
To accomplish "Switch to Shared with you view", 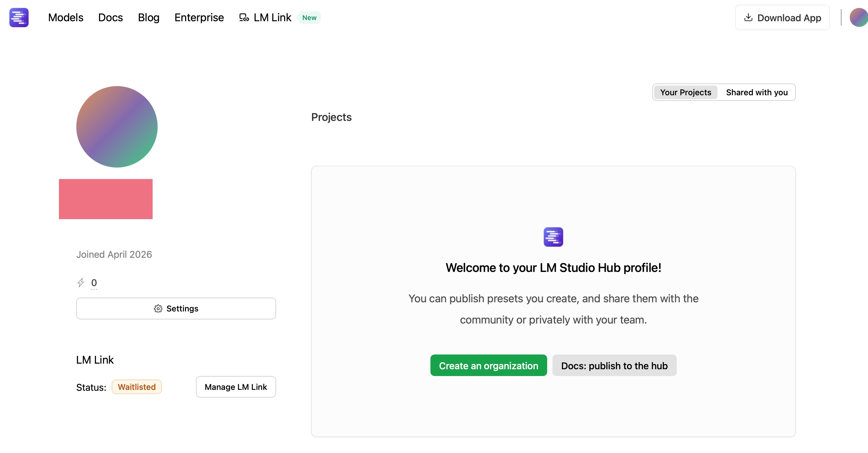I will [x=756, y=92].
